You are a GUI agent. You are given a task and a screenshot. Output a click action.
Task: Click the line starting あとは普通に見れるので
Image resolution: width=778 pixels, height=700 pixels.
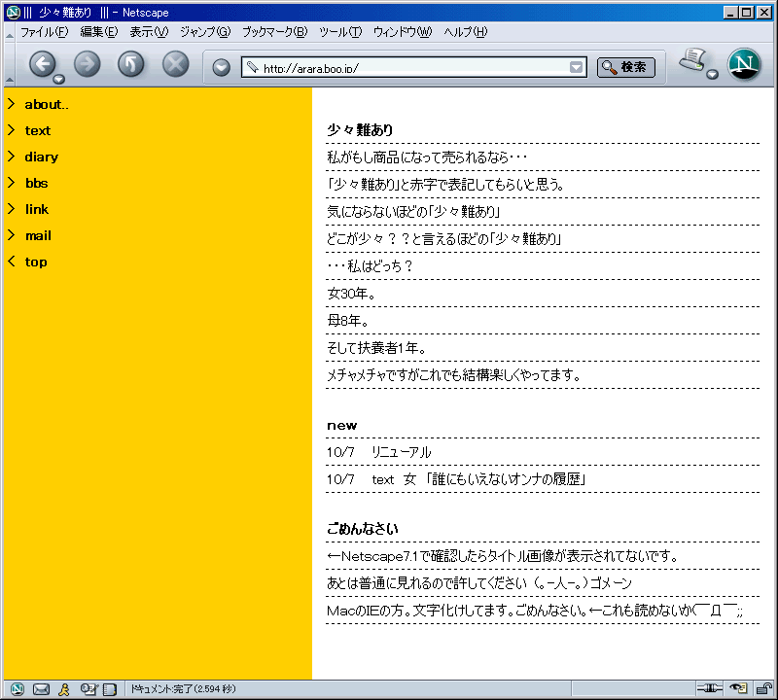tap(479, 583)
